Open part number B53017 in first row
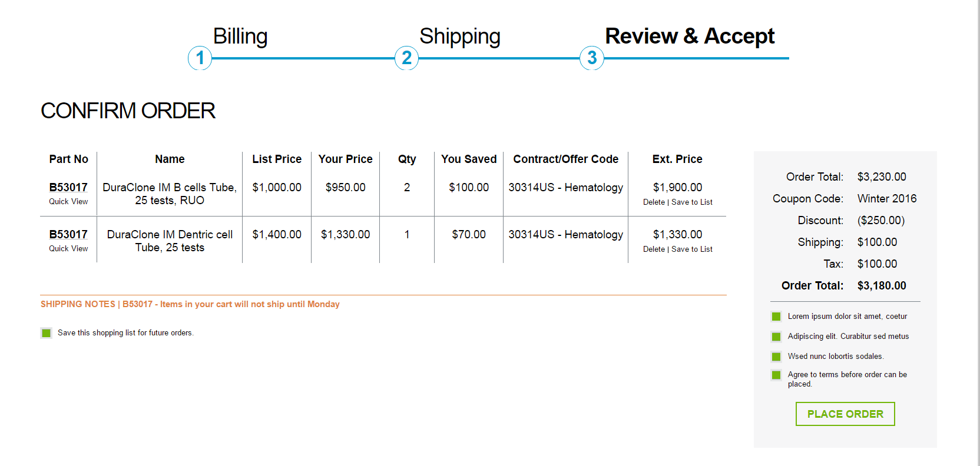 click(68, 187)
